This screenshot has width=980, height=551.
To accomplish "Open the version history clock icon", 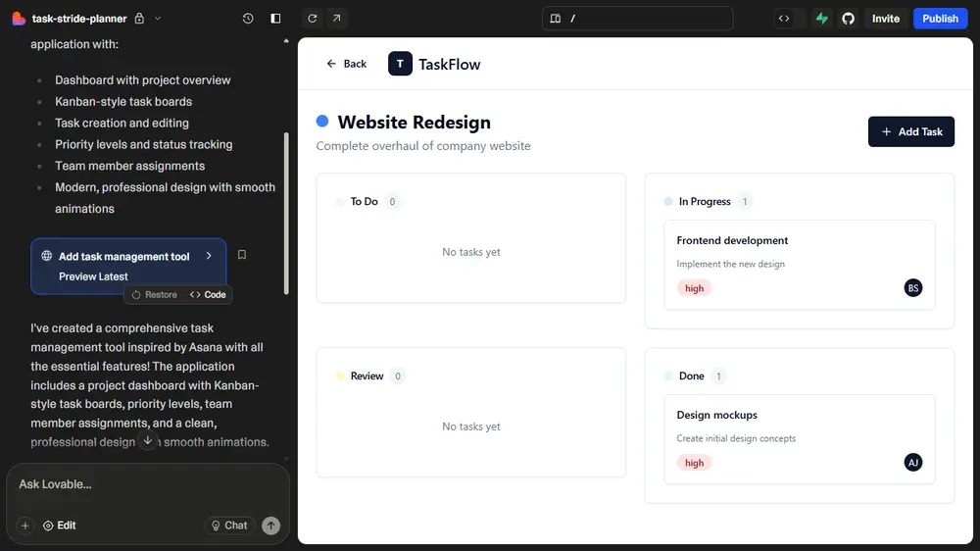I will (x=248, y=19).
